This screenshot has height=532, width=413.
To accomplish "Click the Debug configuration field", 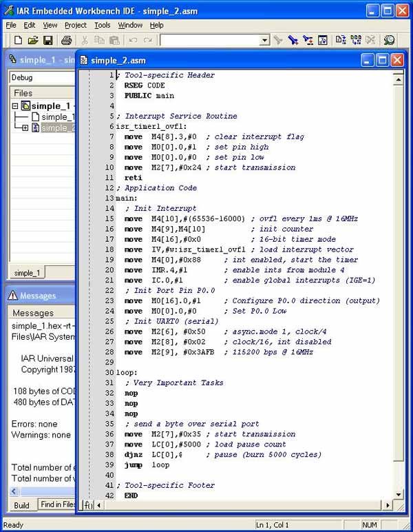I will pyautogui.click(x=43, y=77).
